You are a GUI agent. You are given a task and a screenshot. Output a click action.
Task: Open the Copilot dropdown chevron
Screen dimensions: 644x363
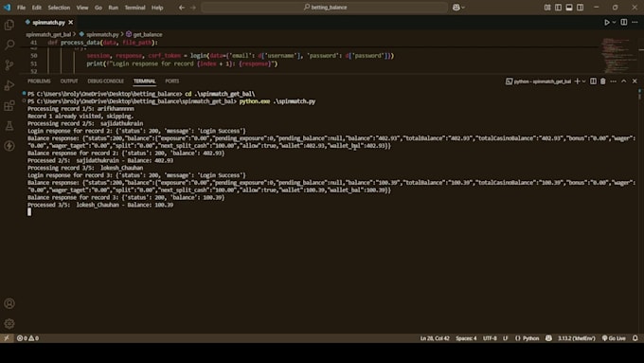[x=463, y=8]
